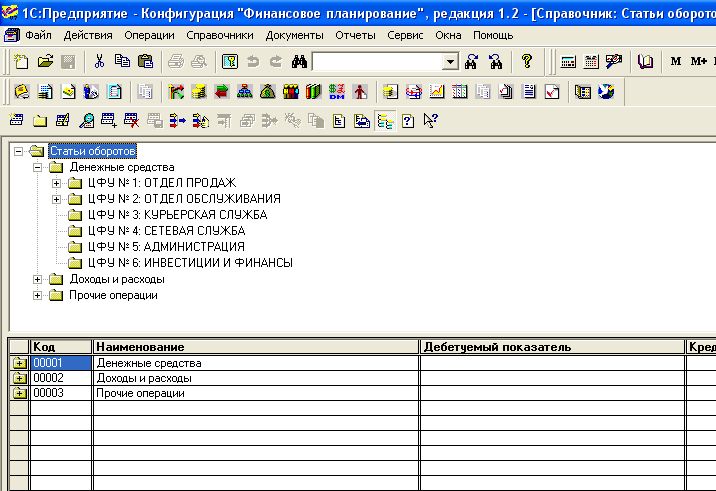This screenshot has width=716, height=491.
Task: Click the Дебетуемый показатель column header
Action: [x=553, y=347]
